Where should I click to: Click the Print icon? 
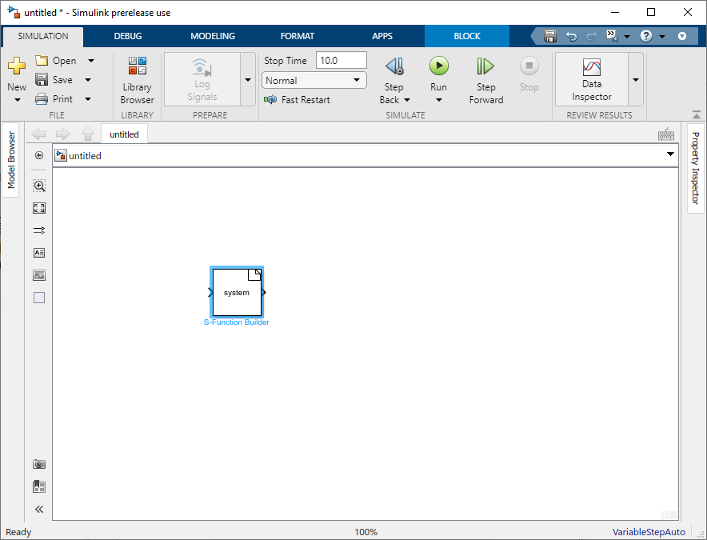click(x=41, y=99)
